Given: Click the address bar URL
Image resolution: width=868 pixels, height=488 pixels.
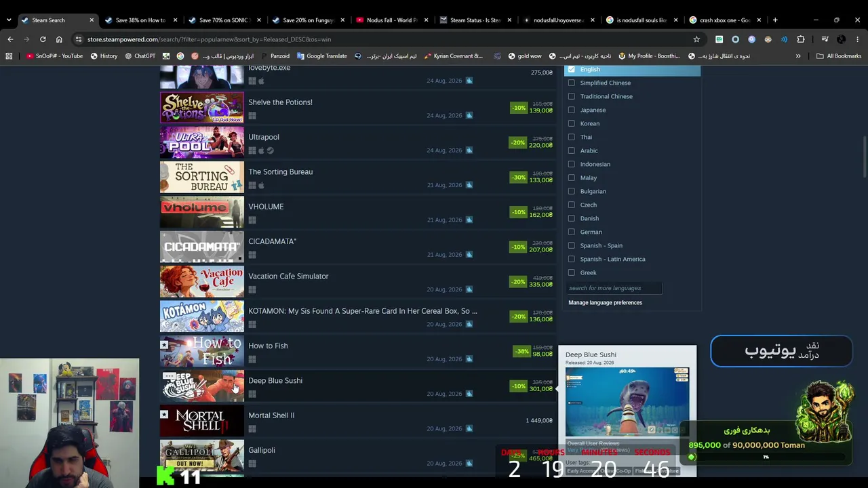Looking at the screenshot, I should tap(209, 39).
